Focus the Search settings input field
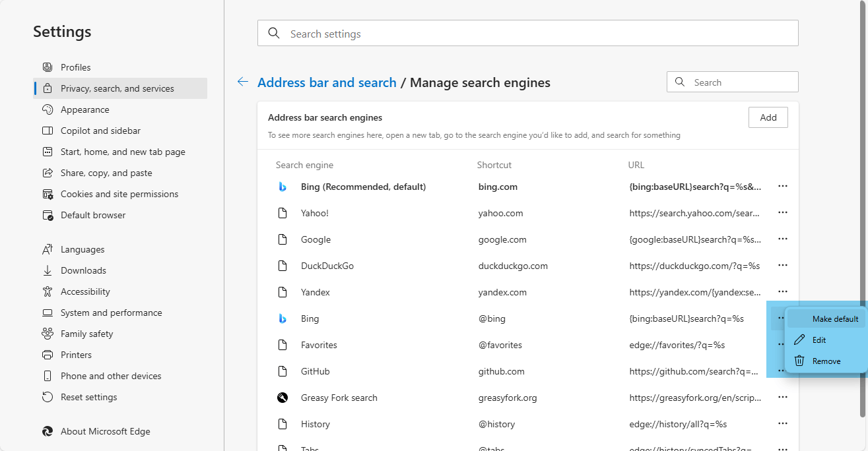The image size is (868, 451). pos(528,34)
